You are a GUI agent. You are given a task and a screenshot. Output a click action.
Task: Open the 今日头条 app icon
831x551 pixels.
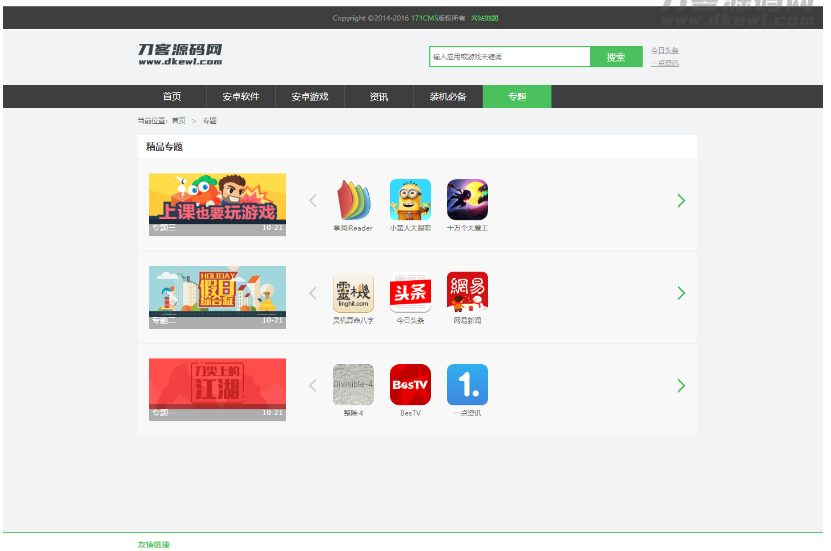click(x=410, y=293)
